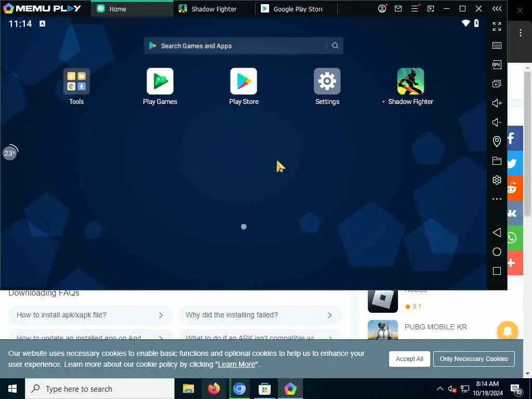Toggle MEmu fullscreen mode icon
This screenshot has height=399, width=532.
pos(497,26)
